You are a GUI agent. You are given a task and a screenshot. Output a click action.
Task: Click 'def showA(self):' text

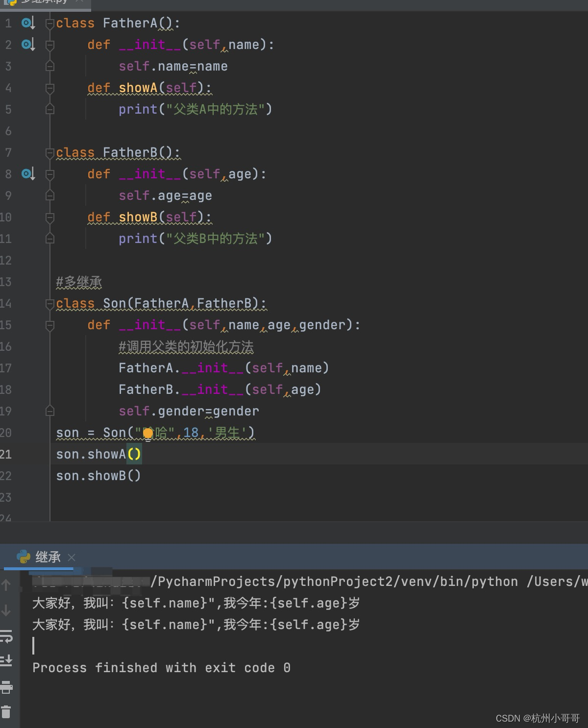click(x=149, y=88)
